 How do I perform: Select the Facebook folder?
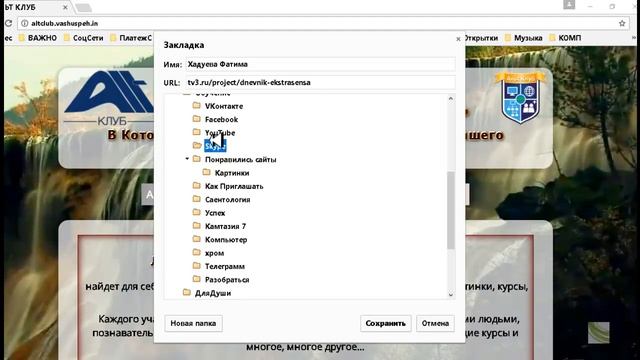pos(221,120)
